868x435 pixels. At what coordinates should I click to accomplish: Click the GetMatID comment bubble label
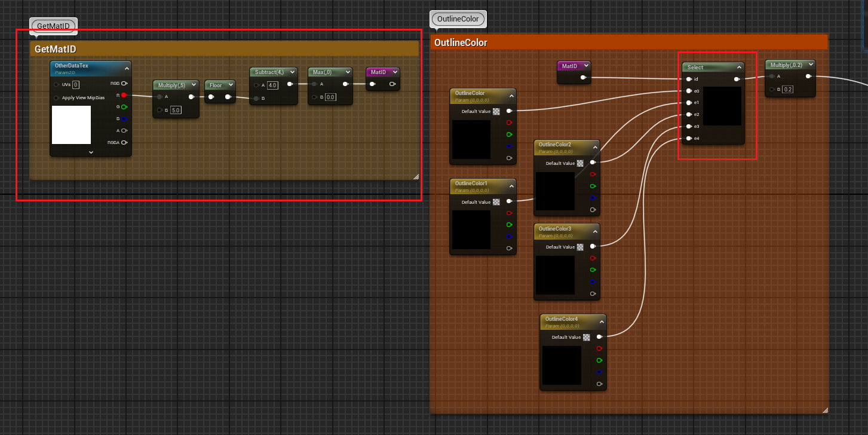(x=53, y=26)
